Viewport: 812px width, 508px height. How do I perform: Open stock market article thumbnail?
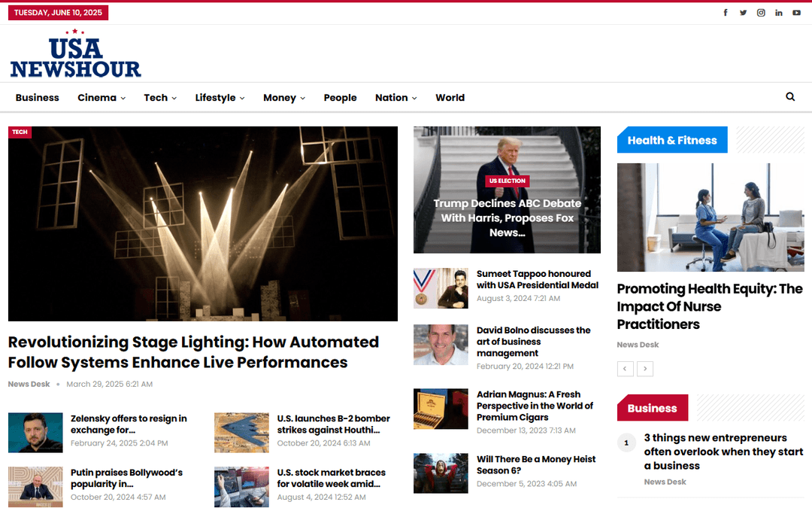[x=242, y=487]
